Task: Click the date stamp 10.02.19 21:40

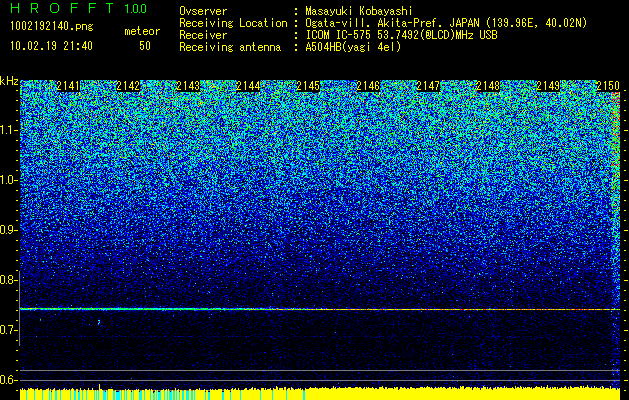Action: coord(51,46)
